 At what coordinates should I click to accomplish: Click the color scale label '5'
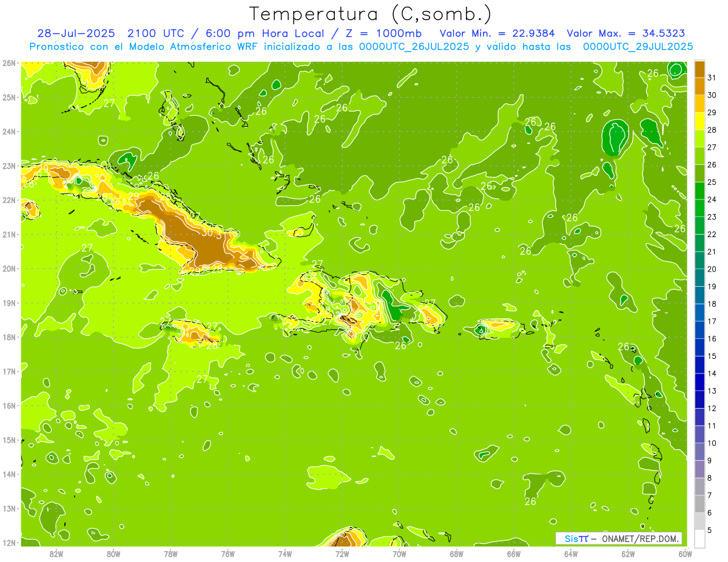pos(710,530)
